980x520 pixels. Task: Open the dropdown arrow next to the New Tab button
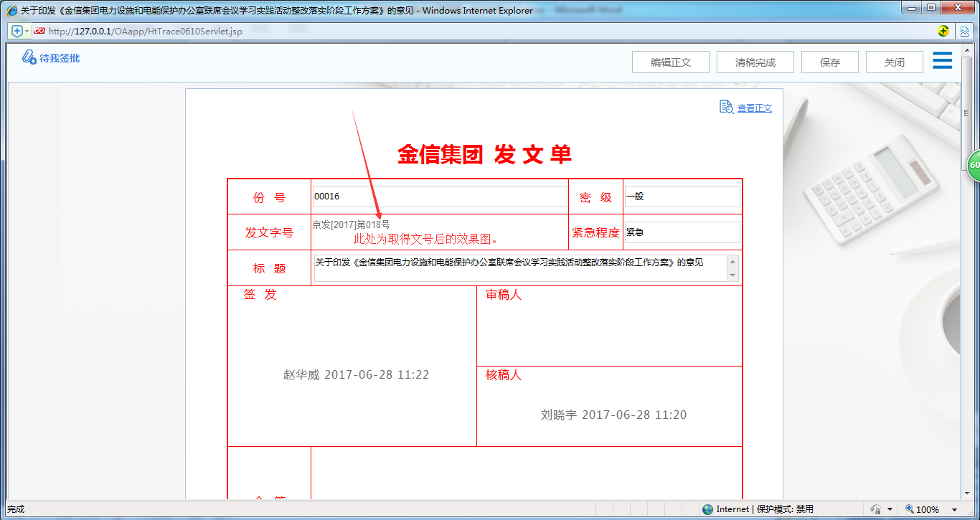pyautogui.click(x=27, y=31)
